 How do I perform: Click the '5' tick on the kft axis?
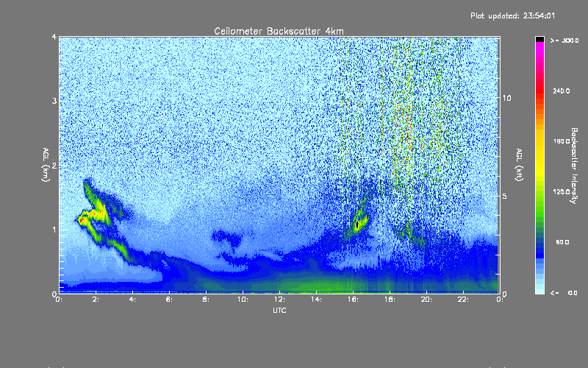pos(505,197)
